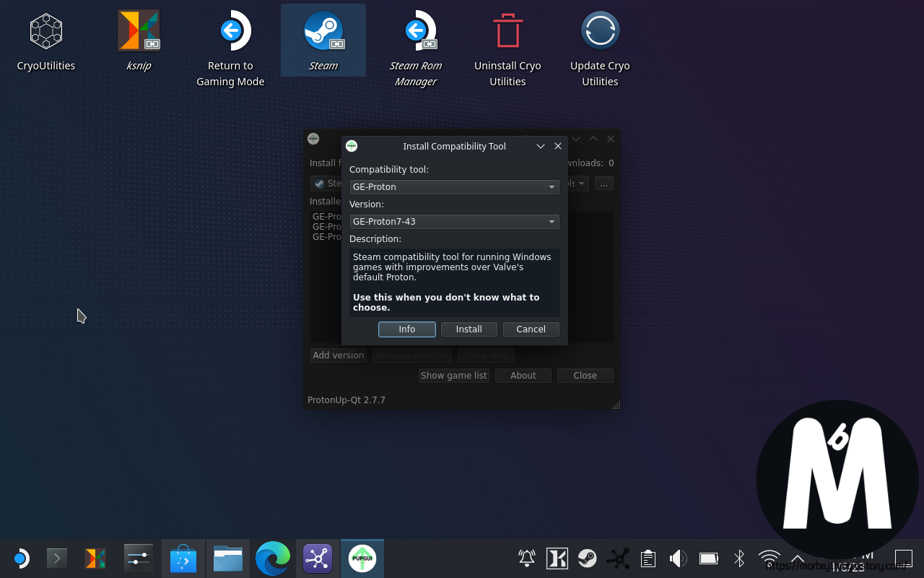Open the Steam desktop icon
The image size is (924, 578).
coord(323,42)
